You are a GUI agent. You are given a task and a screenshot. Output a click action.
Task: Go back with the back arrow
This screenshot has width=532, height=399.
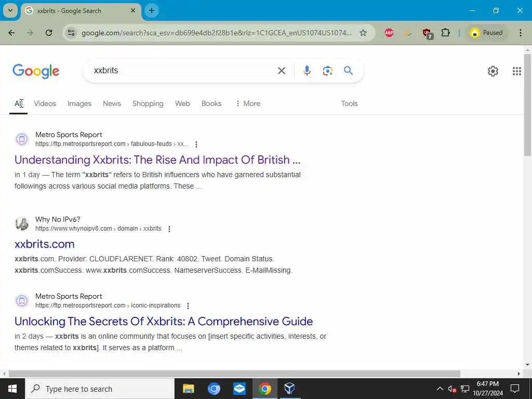pos(11,33)
